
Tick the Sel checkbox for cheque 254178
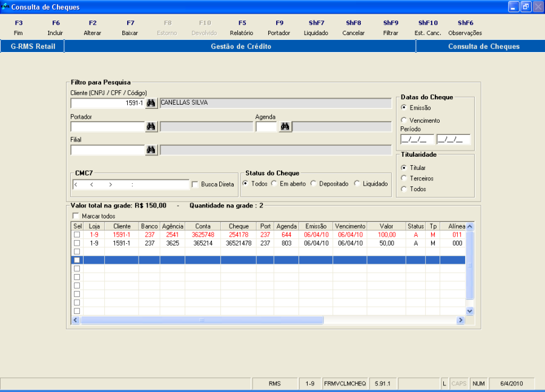point(76,235)
